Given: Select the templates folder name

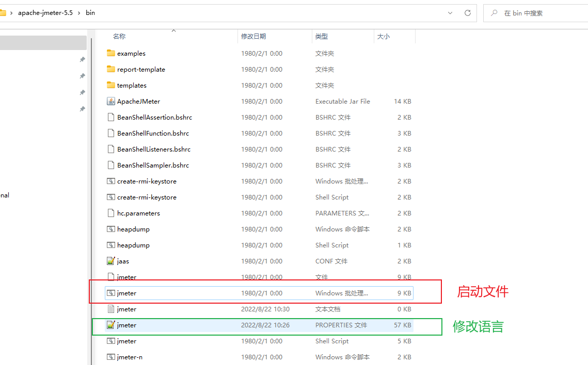Looking at the screenshot, I should 132,86.
